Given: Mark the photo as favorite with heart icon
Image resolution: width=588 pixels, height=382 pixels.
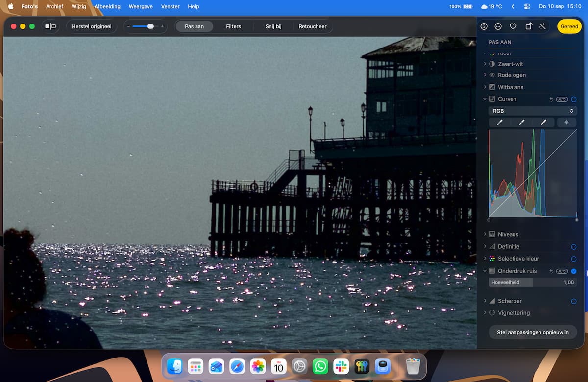Looking at the screenshot, I should click(513, 26).
